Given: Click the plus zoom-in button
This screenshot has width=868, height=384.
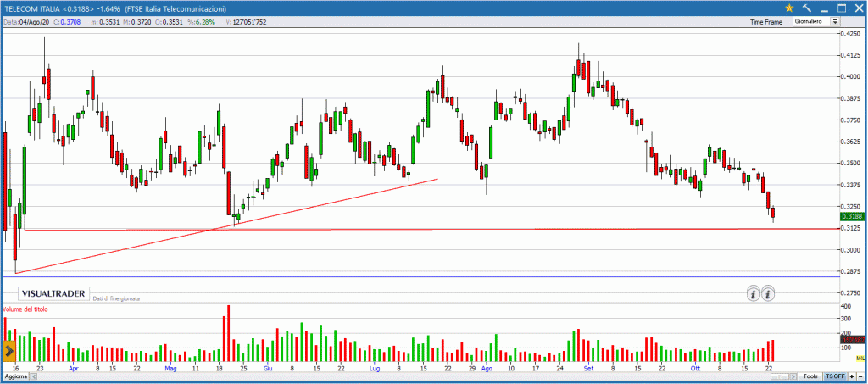Looking at the screenshot, I should [853, 376].
